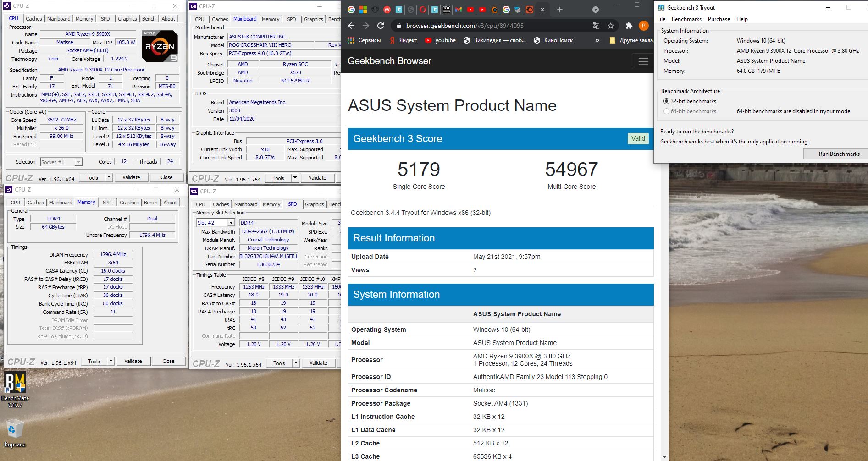The height and width of the screenshot is (461, 868).
Task: Open Memory tab in CPU-Z Mainboard window
Action: [271, 19]
